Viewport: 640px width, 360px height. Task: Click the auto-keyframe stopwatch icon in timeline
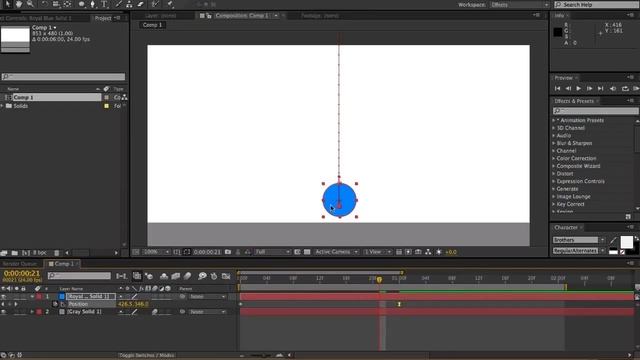pyautogui.click(x=214, y=276)
